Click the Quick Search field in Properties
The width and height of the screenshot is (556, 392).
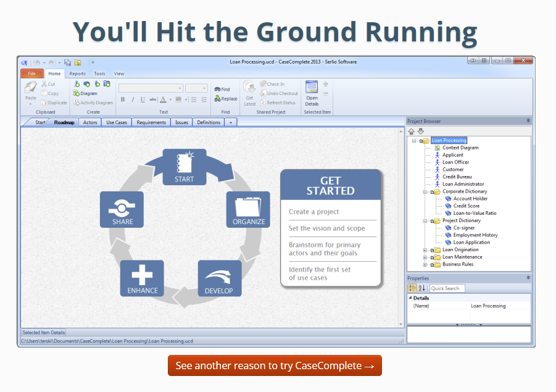pyautogui.click(x=447, y=288)
